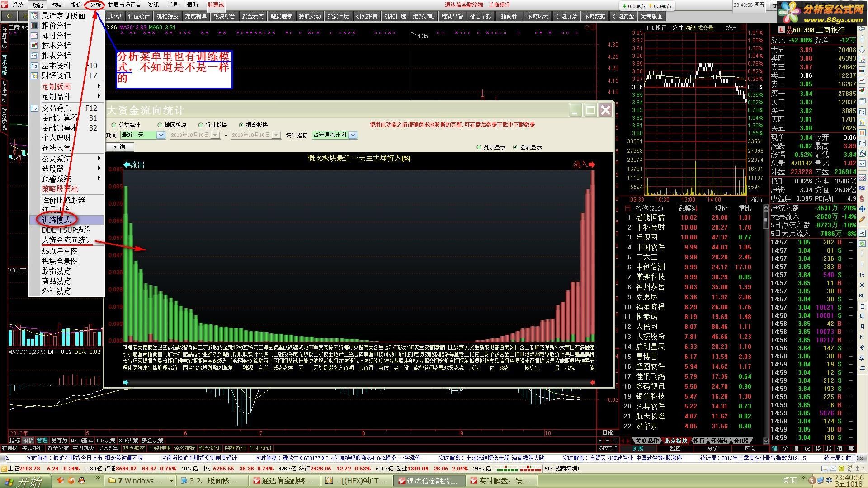868x488 pixels.
Task: Click the zoom-in plus button near 日线
Action: pos(600,441)
